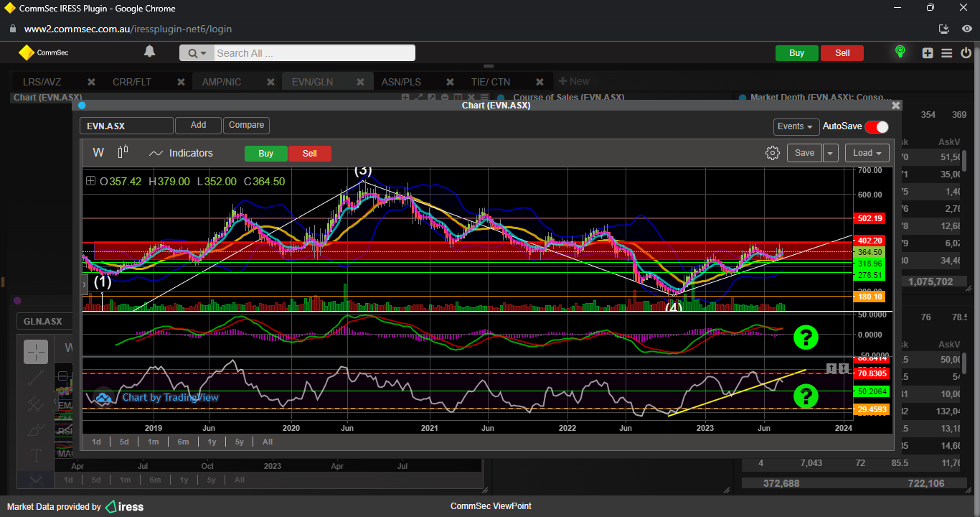
Task: Switch to the ASN/PLS tab
Action: coord(401,82)
